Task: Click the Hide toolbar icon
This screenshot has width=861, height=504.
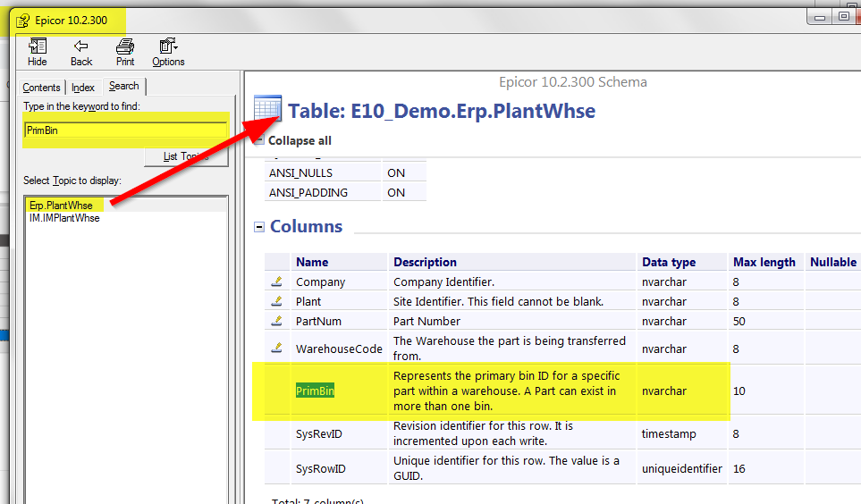Action: (38, 52)
